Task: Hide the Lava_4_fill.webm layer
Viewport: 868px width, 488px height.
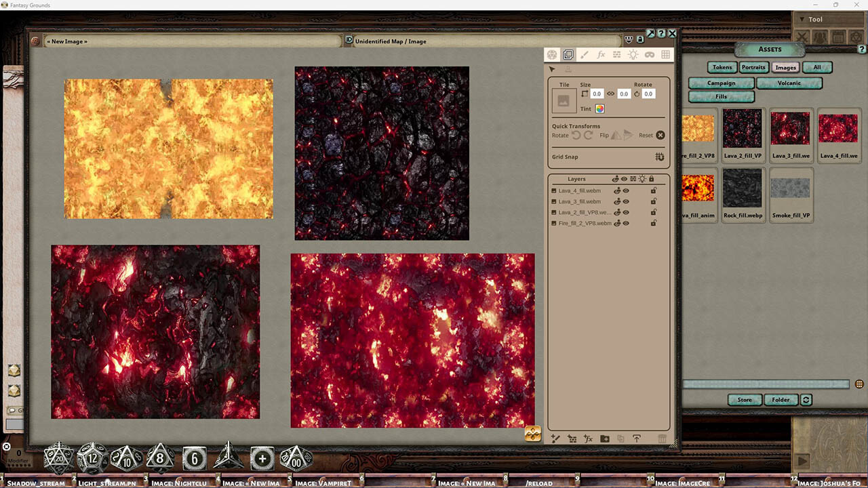Action: pos(626,191)
